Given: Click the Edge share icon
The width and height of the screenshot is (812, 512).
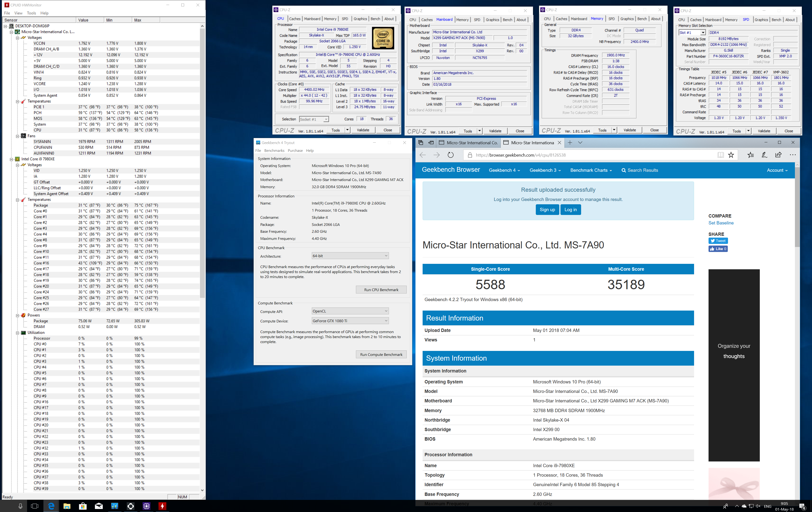Looking at the screenshot, I should [x=779, y=155].
